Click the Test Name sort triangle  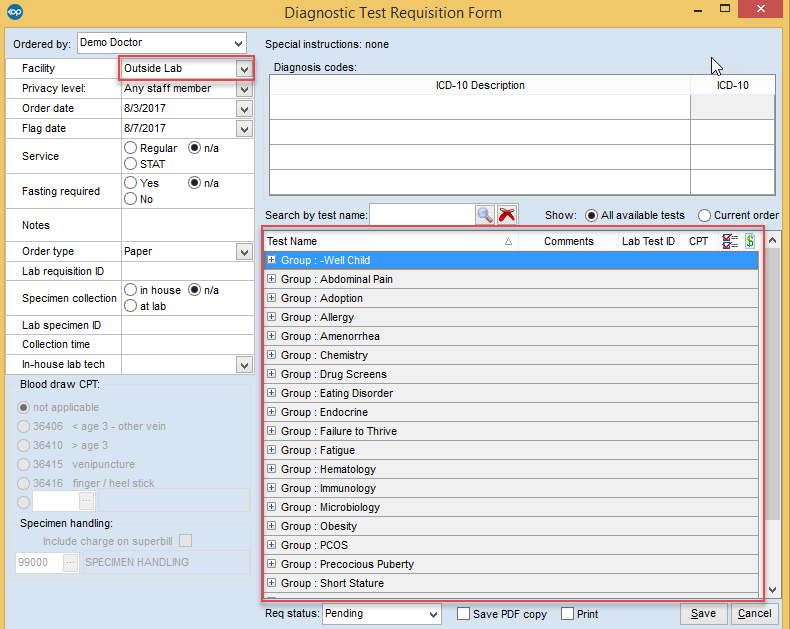point(508,241)
